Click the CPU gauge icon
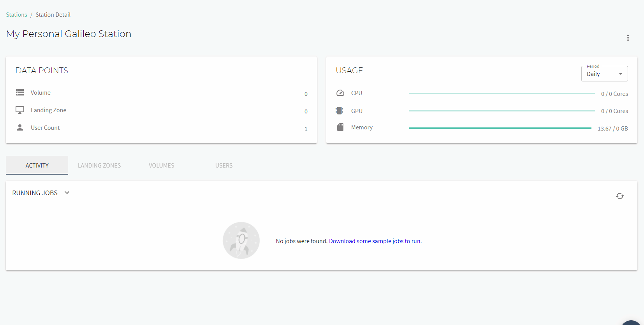The height and width of the screenshot is (325, 644). (x=340, y=93)
